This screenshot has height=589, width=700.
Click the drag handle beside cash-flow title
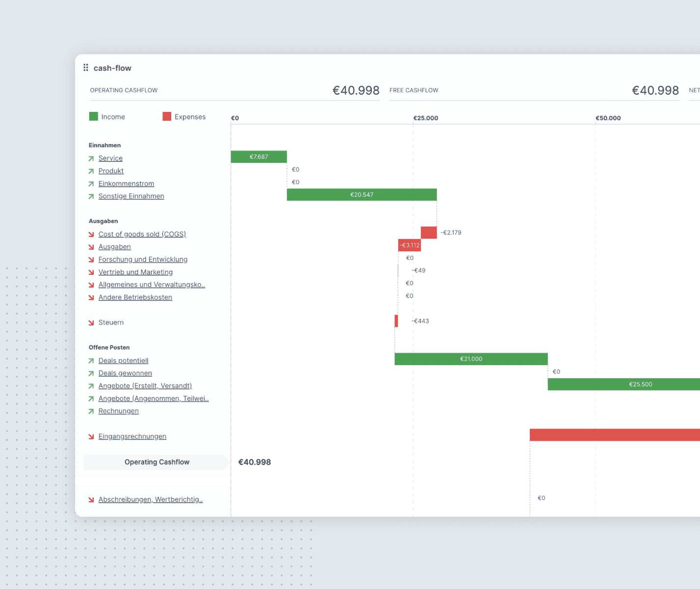pos(86,68)
